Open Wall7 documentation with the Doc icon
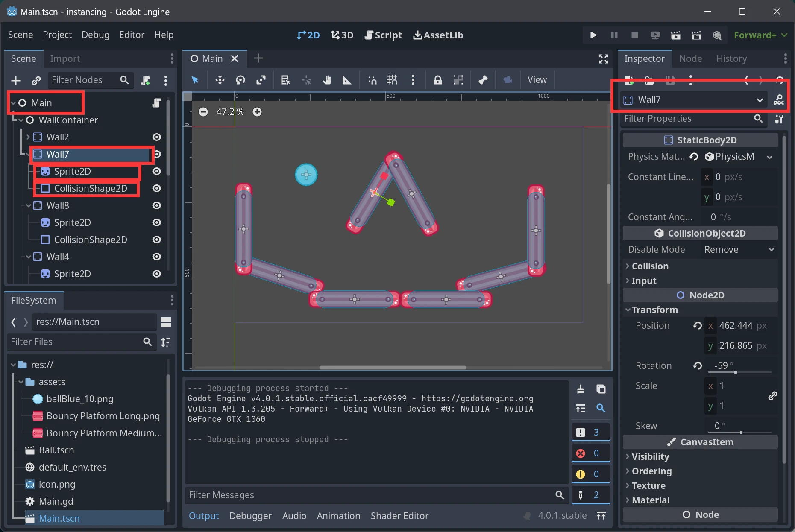 [x=779, y=99]
